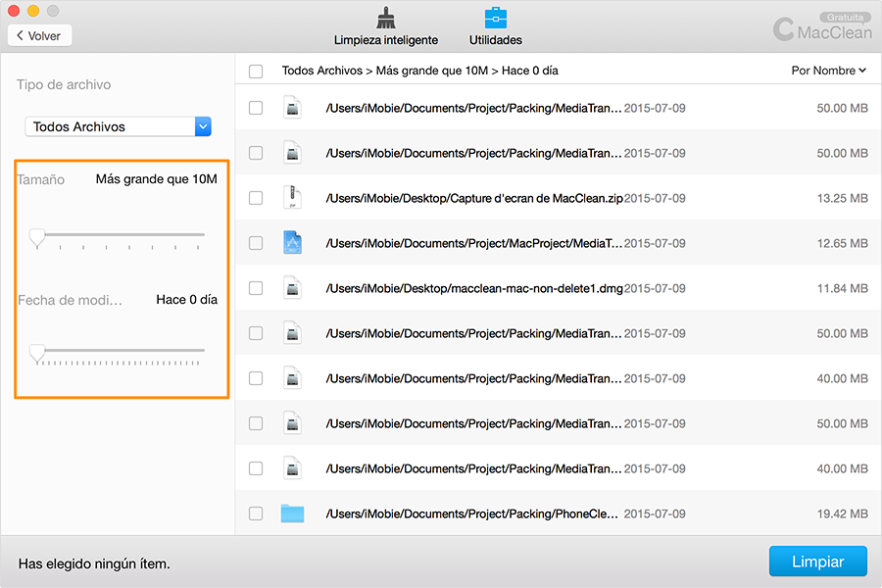
Task: Click the Tamaño size slider handle
Action: click(36, 236)
